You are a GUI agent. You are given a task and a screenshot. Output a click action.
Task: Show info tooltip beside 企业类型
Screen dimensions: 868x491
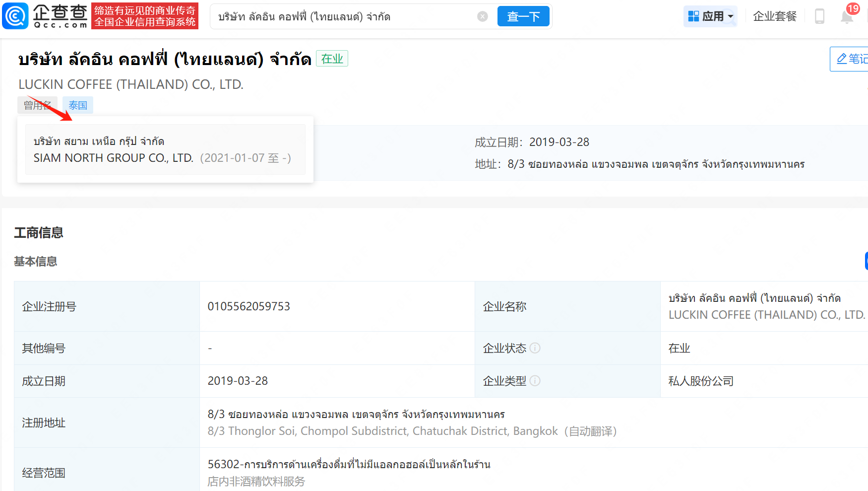pos(535,381)
